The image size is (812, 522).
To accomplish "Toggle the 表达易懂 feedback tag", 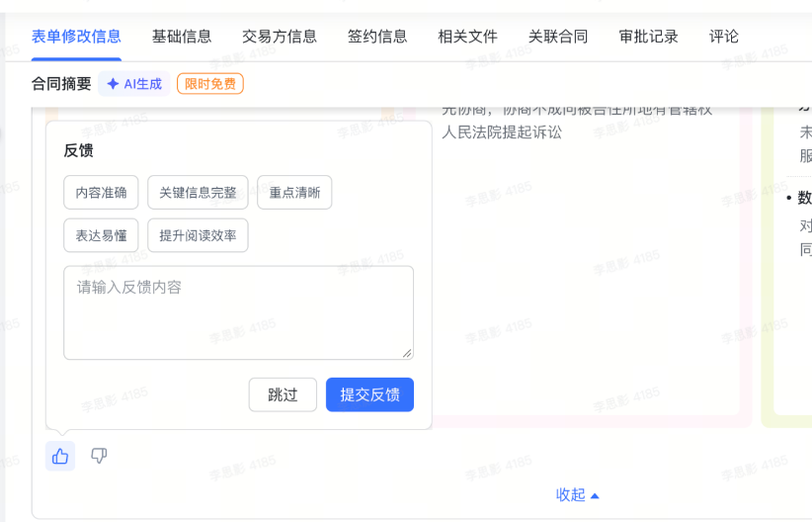I will pos(101,236).
